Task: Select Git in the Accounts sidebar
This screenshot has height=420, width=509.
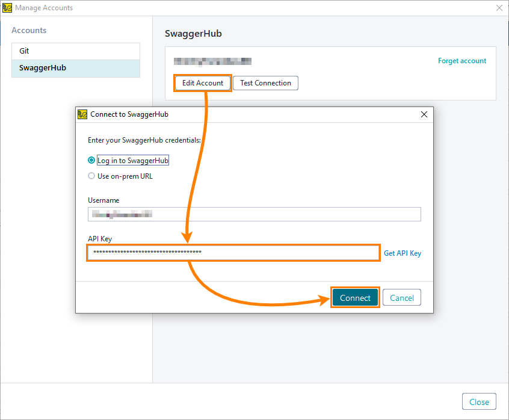Action: 75,51
